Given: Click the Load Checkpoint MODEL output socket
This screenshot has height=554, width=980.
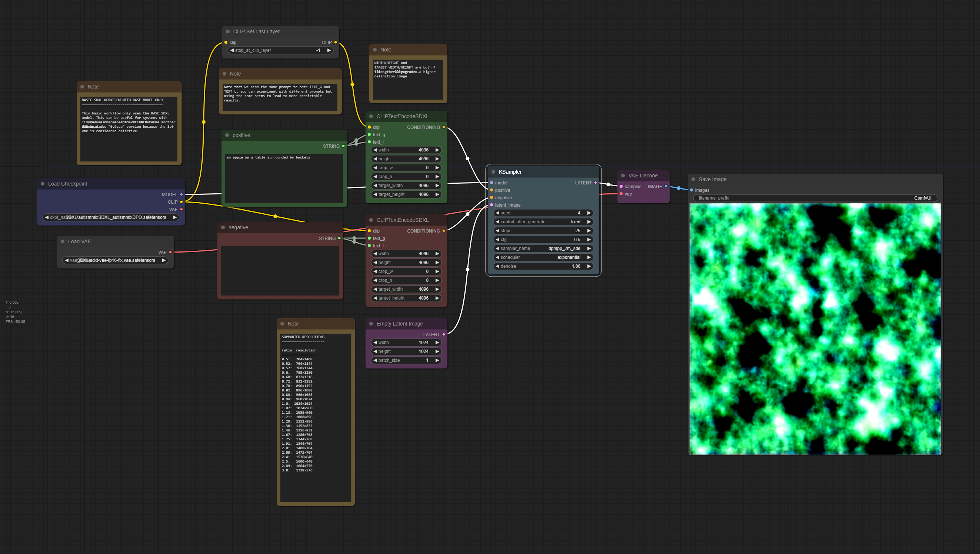Looking at the screenshot, I should (181, 194).
